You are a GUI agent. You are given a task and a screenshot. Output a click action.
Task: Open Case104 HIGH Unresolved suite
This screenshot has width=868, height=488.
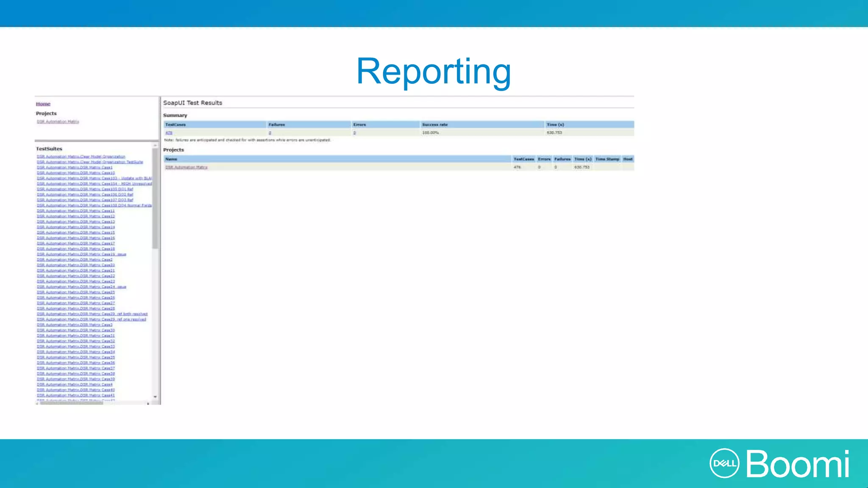(94, 184)
